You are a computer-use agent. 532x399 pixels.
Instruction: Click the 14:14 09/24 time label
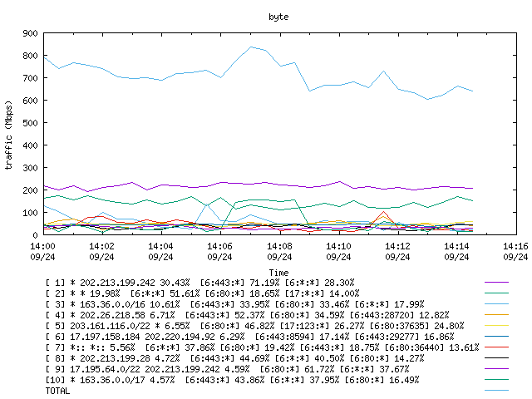coord(456,251)
